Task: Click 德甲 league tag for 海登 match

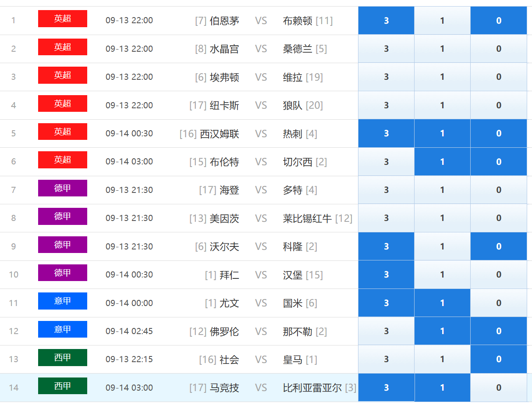Action: coord(63,188)
